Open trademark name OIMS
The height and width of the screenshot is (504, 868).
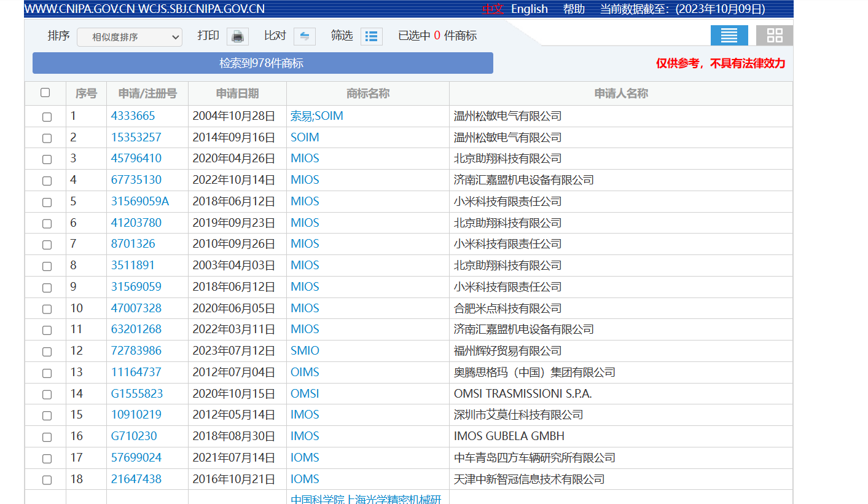(305, 372)
